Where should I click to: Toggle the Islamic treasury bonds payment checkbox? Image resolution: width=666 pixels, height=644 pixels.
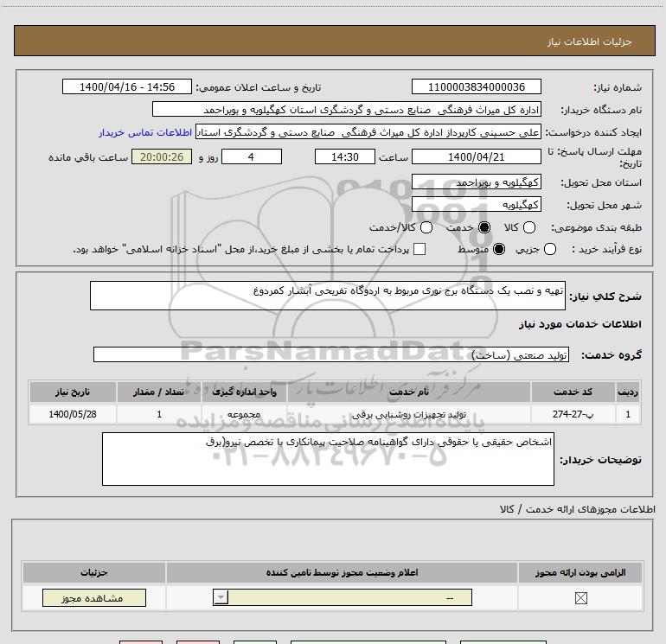point(419,249)
